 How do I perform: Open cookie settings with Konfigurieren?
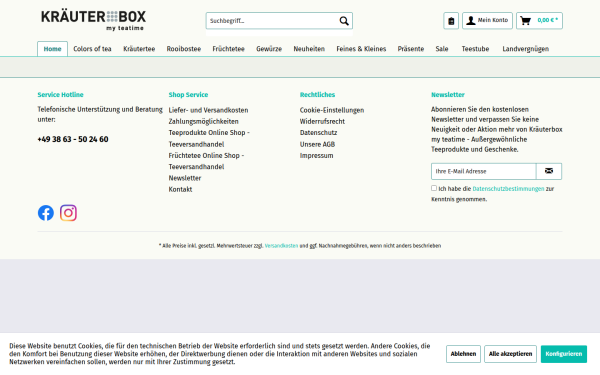coord(564,354)
